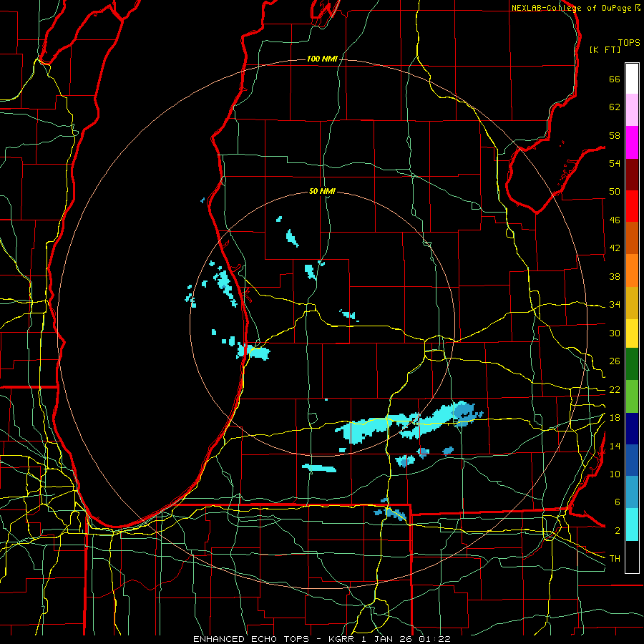Click the [K FT] units label

[605, 49]
